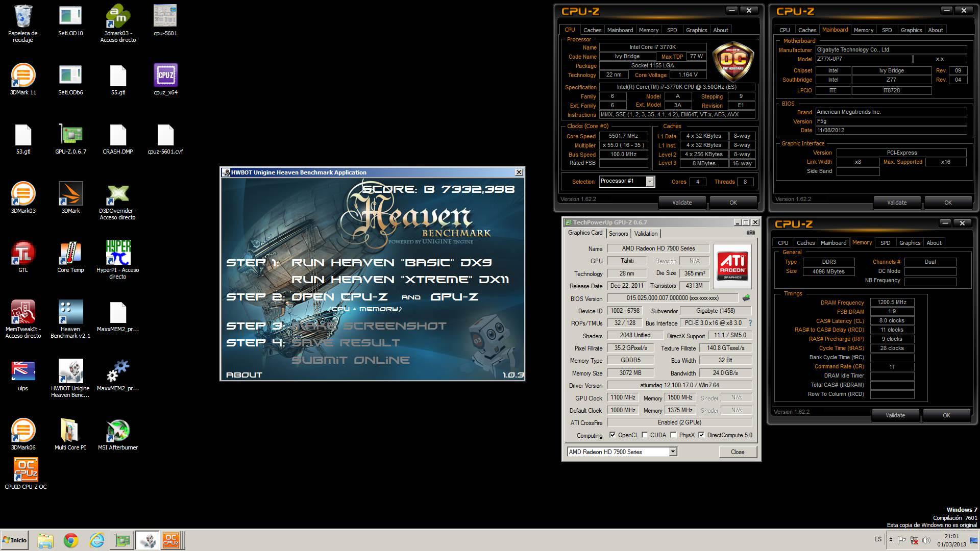This screenshot has width=980, height=551.
Task: Click the Inicio start button
Action: (15, 540)
